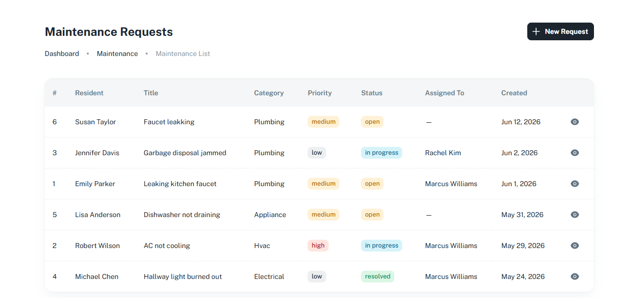Image resolution: width=644 pixels, height=305 pixels.
Task: Click the title Faucet leakking
Action: tap(169, 122)
